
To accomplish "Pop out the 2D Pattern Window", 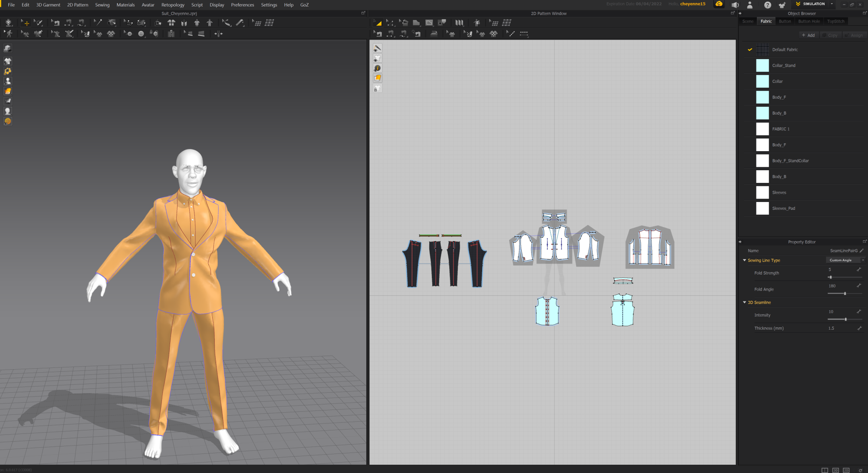I will click(733, 13).
